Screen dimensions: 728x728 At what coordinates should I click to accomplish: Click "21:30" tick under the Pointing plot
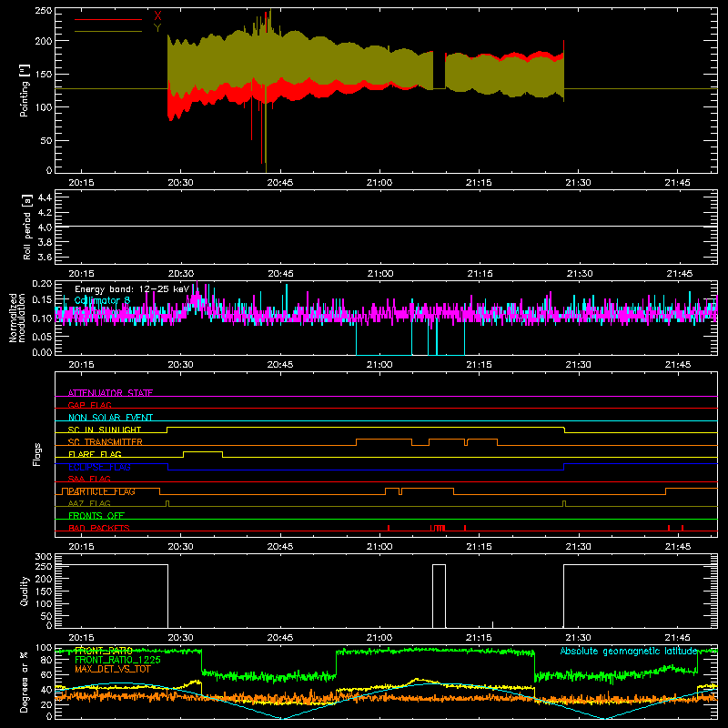click(x=578, y=183)
